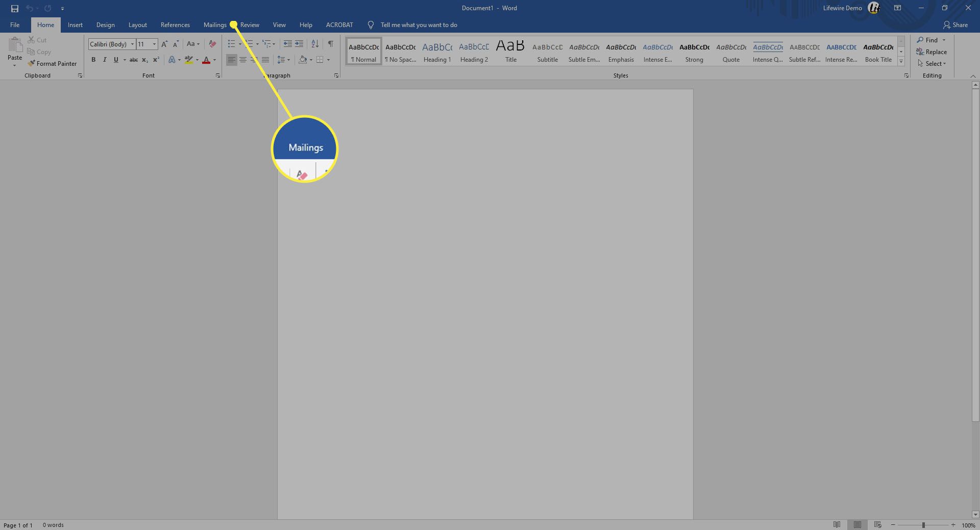Toggle Print Layout view button
Viewport: 980px width, 530px height.
(857, 525)
